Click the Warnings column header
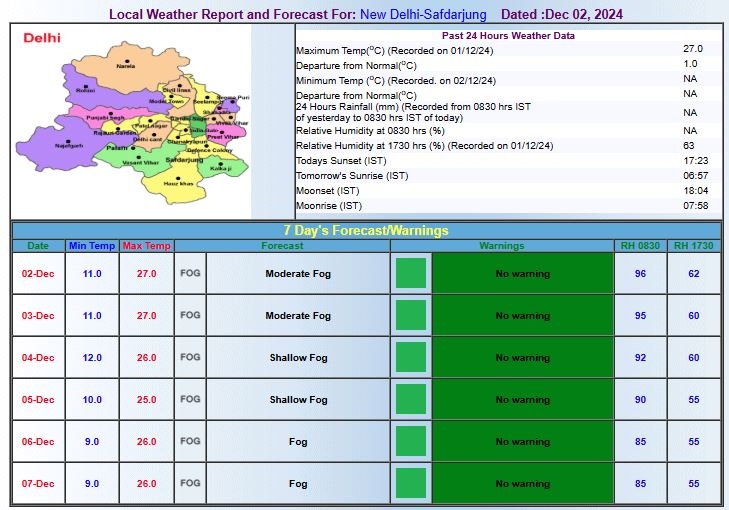 point(502,245)
